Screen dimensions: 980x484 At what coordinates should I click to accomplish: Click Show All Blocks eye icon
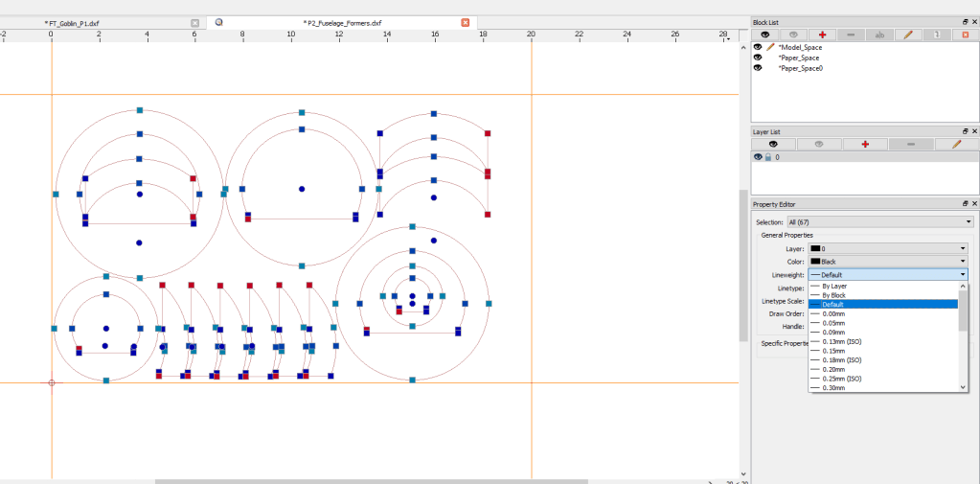(763, 35)
